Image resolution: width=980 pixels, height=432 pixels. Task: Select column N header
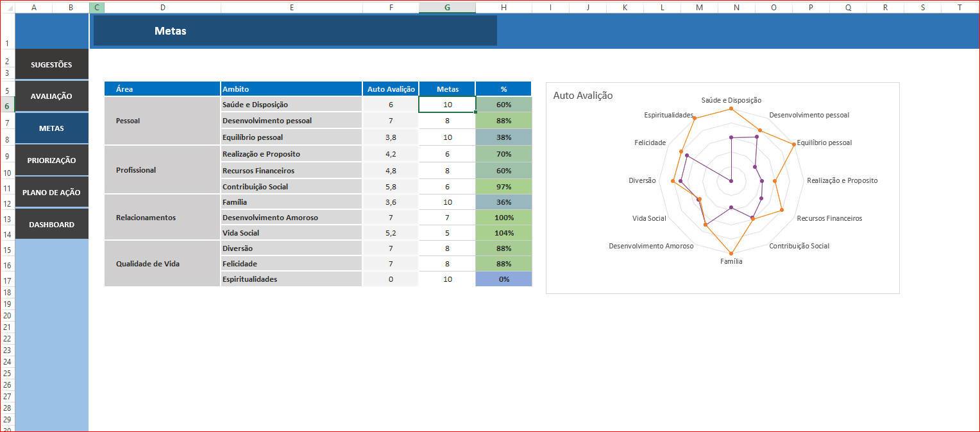click(736, 8)
